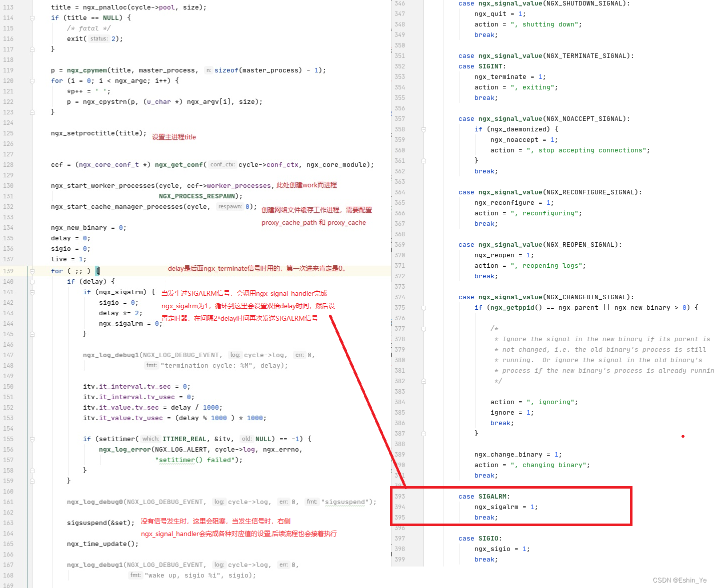Collapse the fold marker at line 114
Viewport: 714px width, 588px height.
coord(32,18)
